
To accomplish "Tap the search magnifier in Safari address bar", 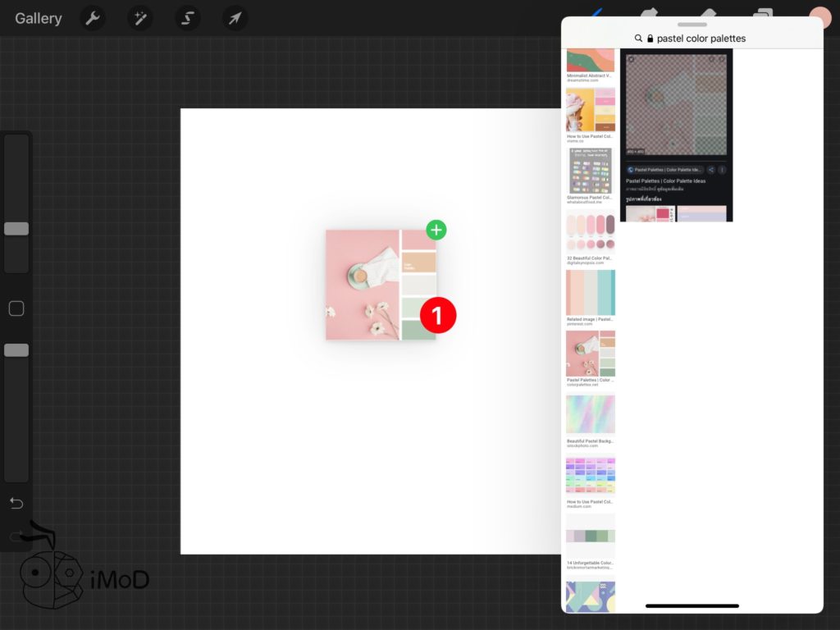I will 639,39.
